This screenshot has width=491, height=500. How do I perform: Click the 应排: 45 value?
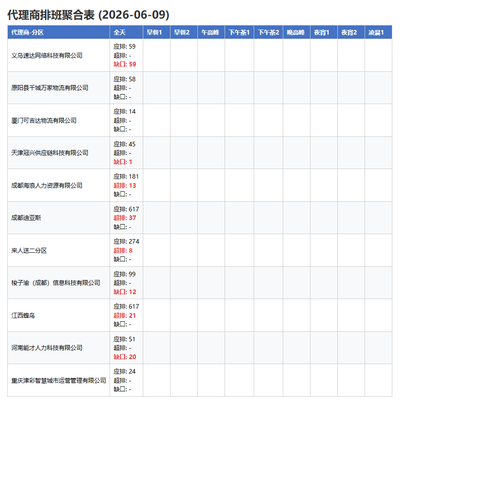click(x=125, y=144)
